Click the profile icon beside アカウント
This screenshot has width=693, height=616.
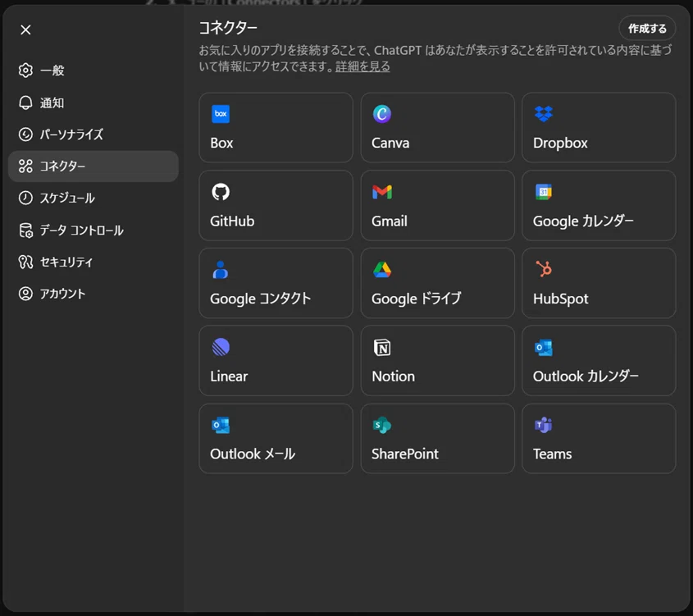[x=25, y=294]
